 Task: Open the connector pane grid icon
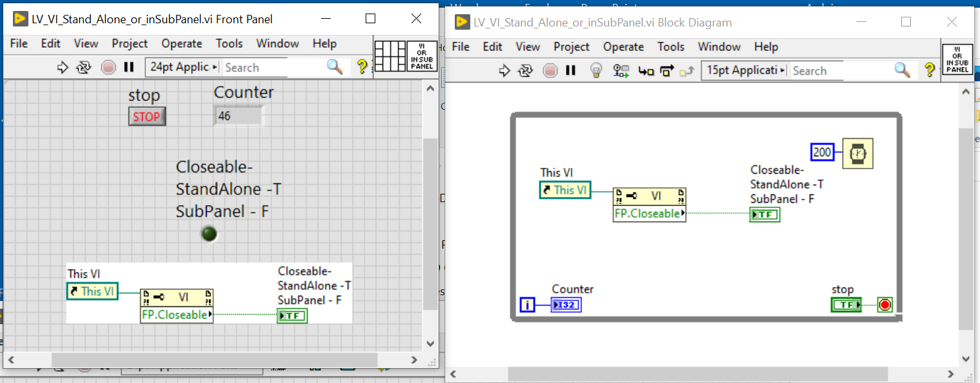390,56
